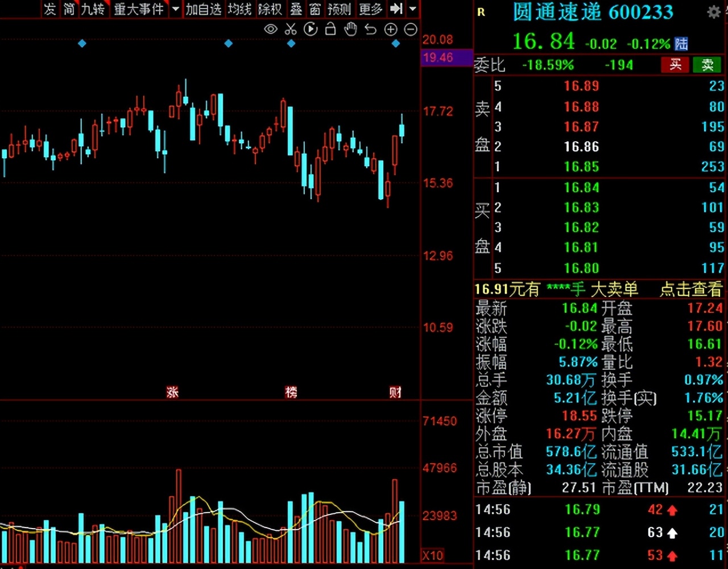
Task: Jump to end with the arrow-to-bar icon
Action: (396, 9)
